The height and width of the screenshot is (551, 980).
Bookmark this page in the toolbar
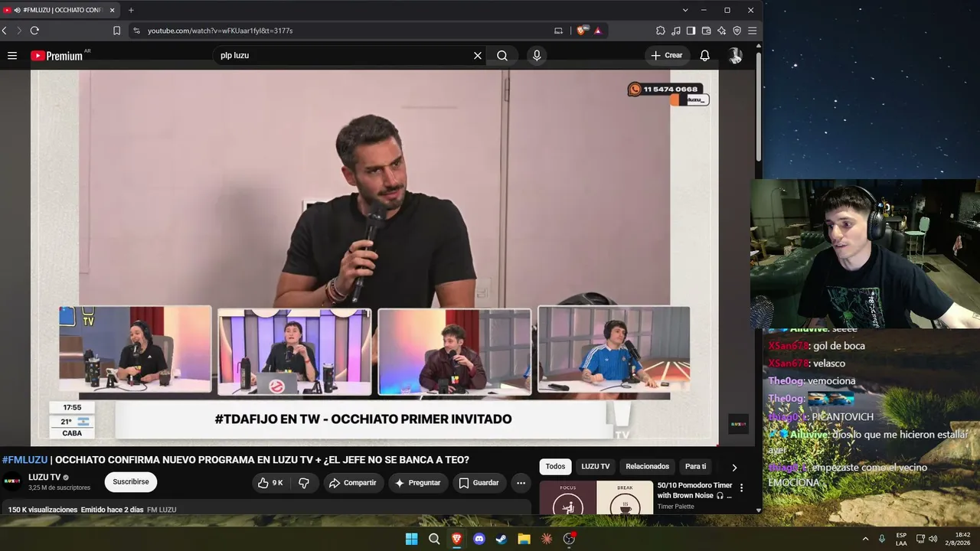coord(117,31)
